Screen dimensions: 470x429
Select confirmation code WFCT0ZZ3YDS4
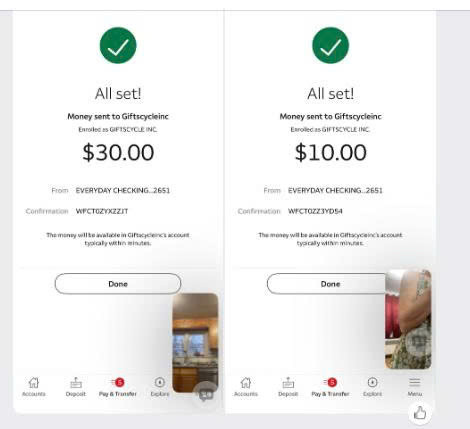point(315,211)
